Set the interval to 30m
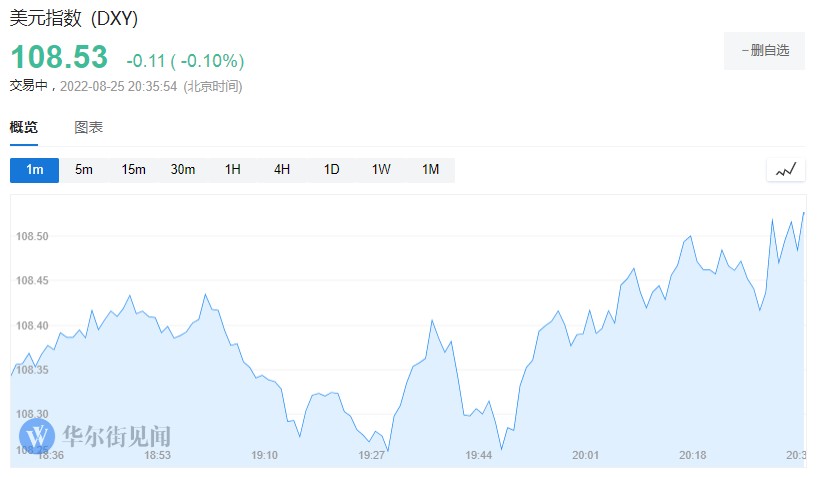The image size is (825, 477). [x=183, y=170]
